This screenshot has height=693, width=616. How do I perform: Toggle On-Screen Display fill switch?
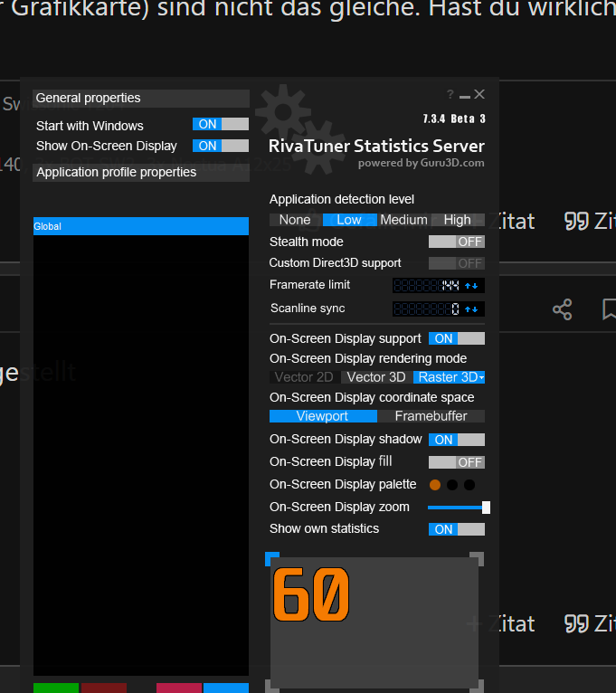(457, 462)
